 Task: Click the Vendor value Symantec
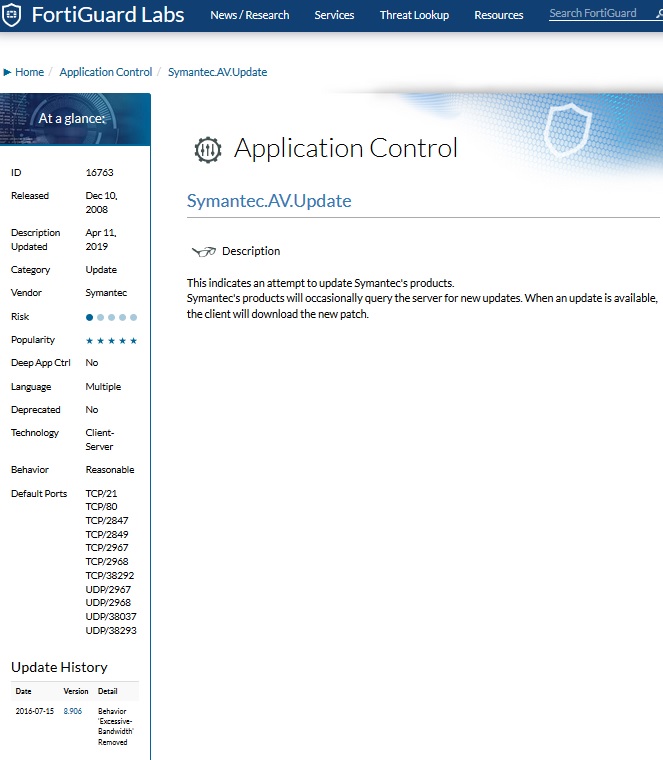click(x=106, y=293)
